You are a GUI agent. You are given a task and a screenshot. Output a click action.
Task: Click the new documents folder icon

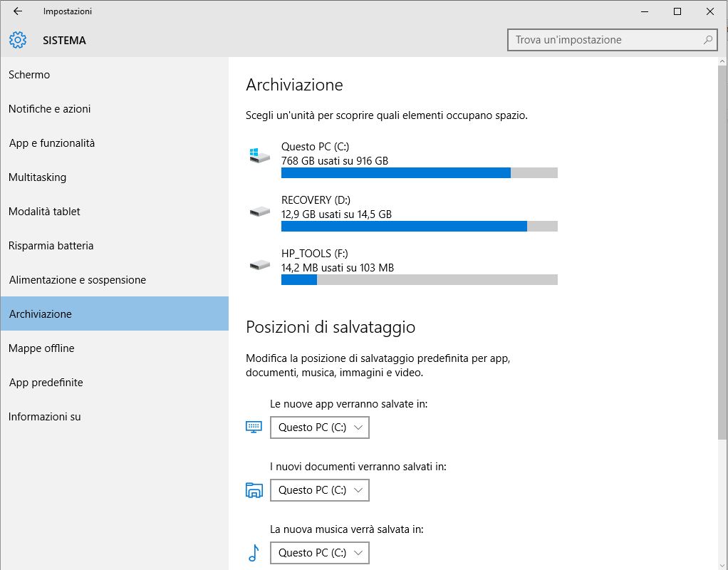254,489
